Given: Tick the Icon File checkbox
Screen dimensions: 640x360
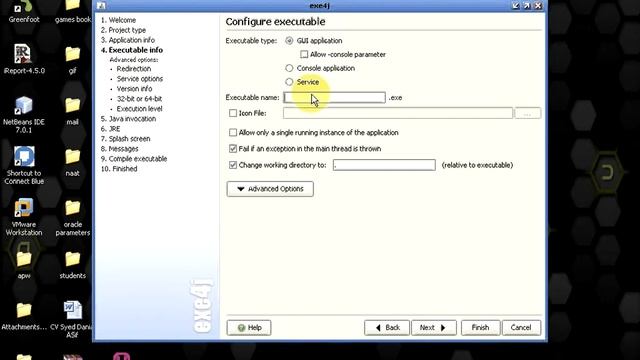Looking at the screenshot, I should pos(233,113).
